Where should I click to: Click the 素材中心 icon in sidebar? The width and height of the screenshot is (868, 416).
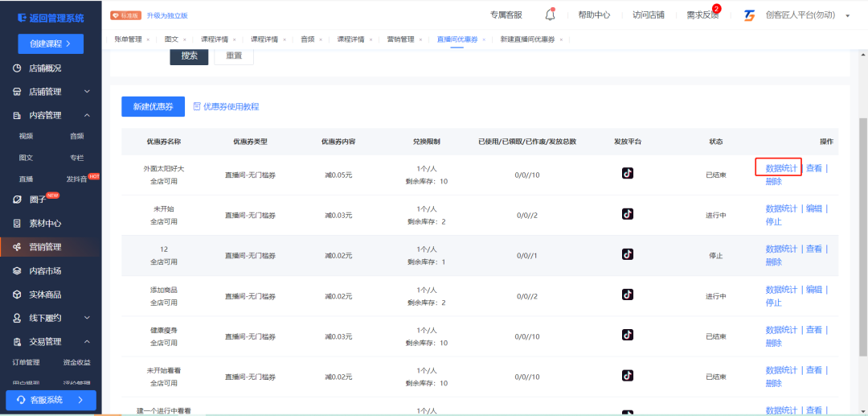17,223
